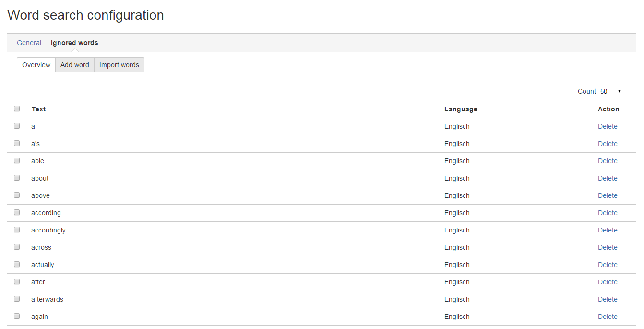Image resolution: width=644 pixels, height=329 pixels.
Task: Select the Overview sub-tab
Action: 36,65
